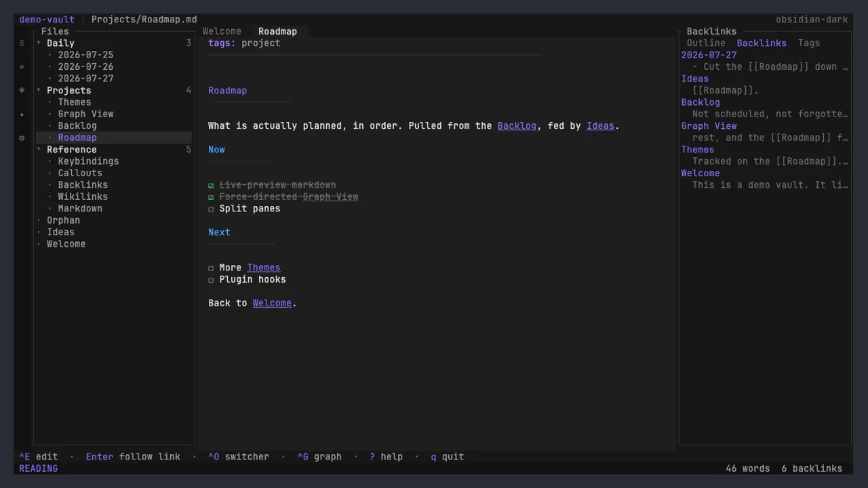
Task: Select the Backlinks tab in right panel
Action: click(x=762, y=43)
